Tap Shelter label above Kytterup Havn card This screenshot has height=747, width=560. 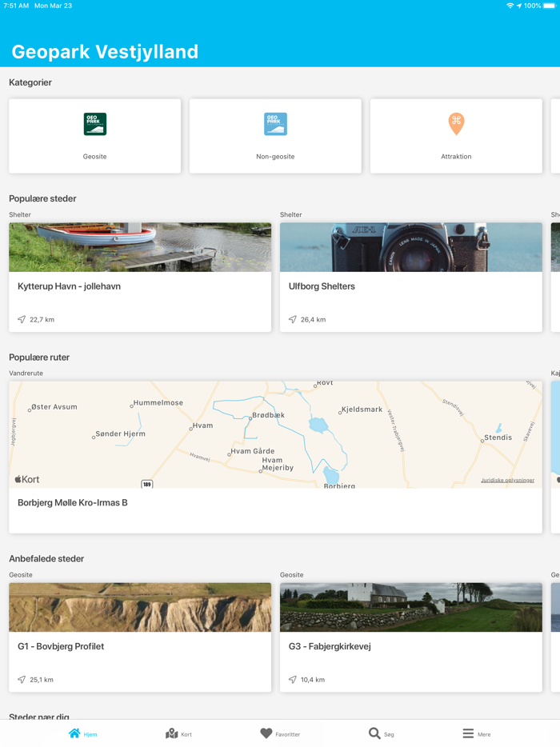click(x=20, y=215)
